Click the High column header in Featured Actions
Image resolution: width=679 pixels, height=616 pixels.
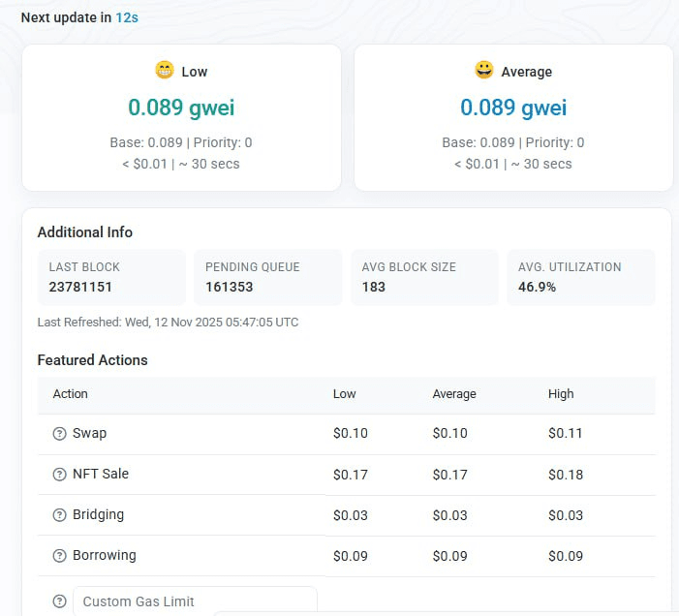pyautogui.click(x=561, y=394)
